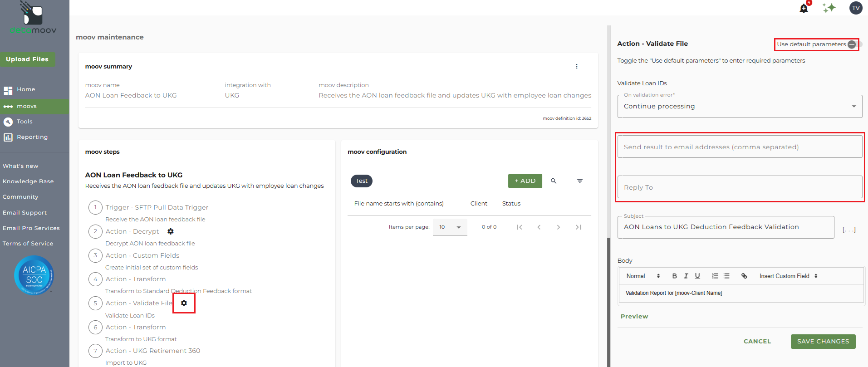Click the Upload Files button
868x367 pixels.
(27, 59)
